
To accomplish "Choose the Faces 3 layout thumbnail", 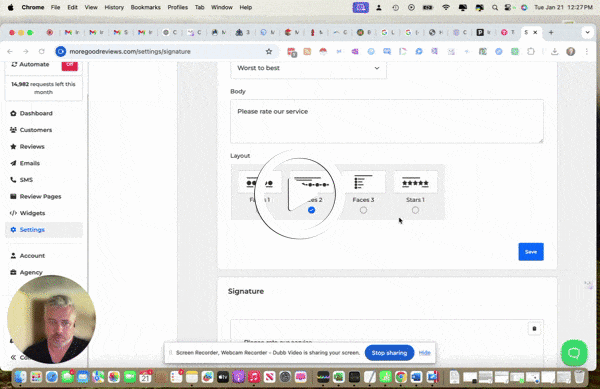I will point(363,182).
